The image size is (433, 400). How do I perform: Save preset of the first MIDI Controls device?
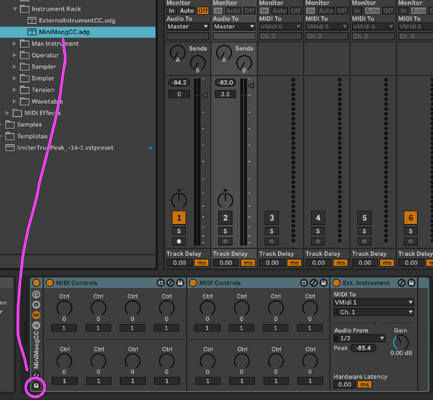(x=180, y=283)
